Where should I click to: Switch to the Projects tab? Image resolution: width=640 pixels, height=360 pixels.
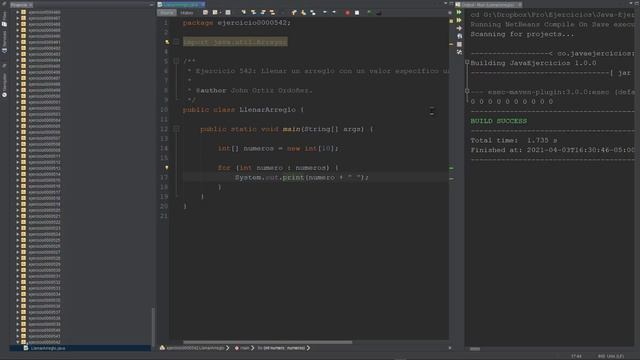[x=21, y=4]
